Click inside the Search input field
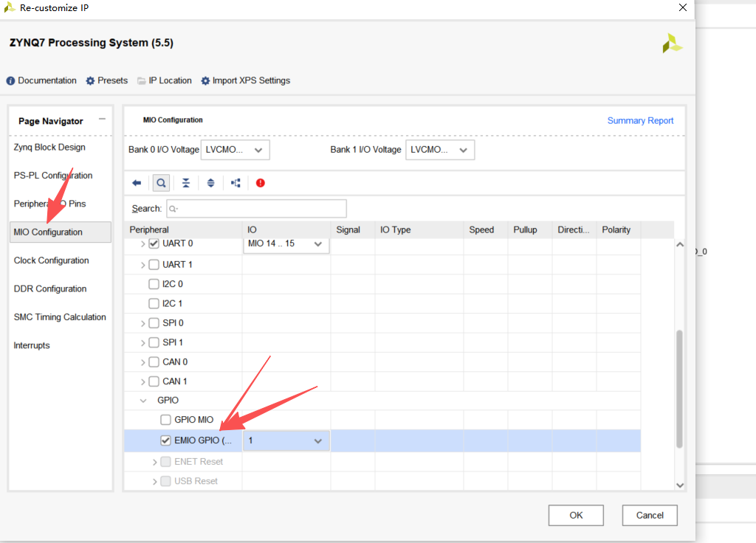 [x=256, y=209]
